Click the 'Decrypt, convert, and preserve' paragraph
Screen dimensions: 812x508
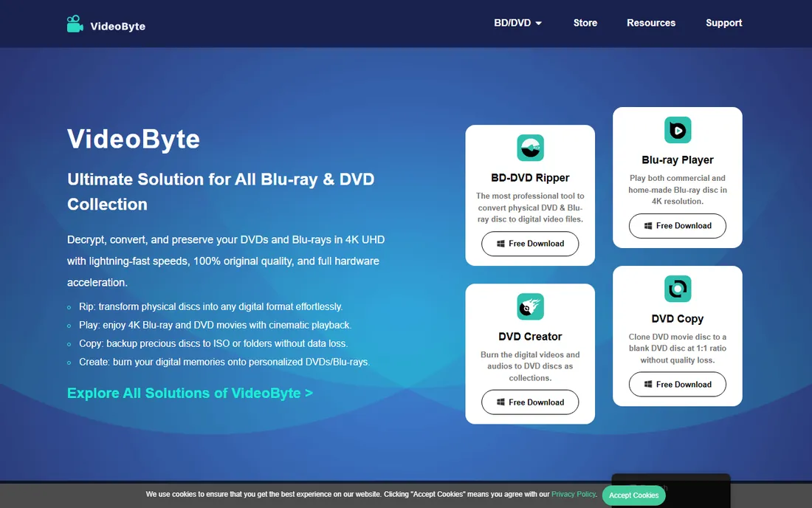[226, 261]
